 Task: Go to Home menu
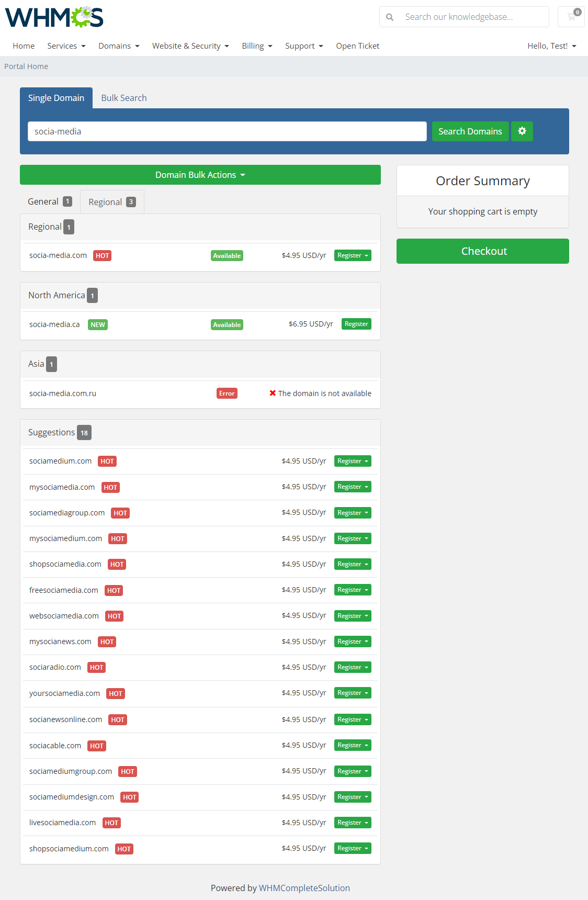[24, 46]
